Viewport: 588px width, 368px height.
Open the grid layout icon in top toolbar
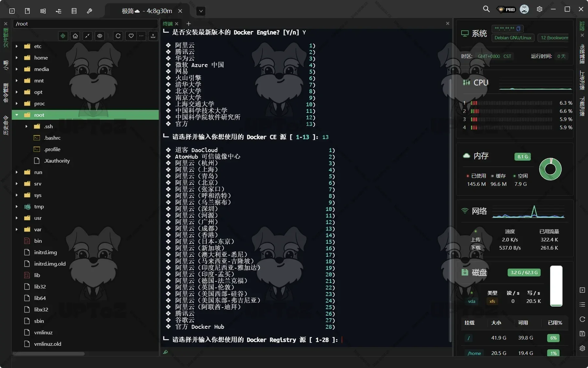(43, 11)
